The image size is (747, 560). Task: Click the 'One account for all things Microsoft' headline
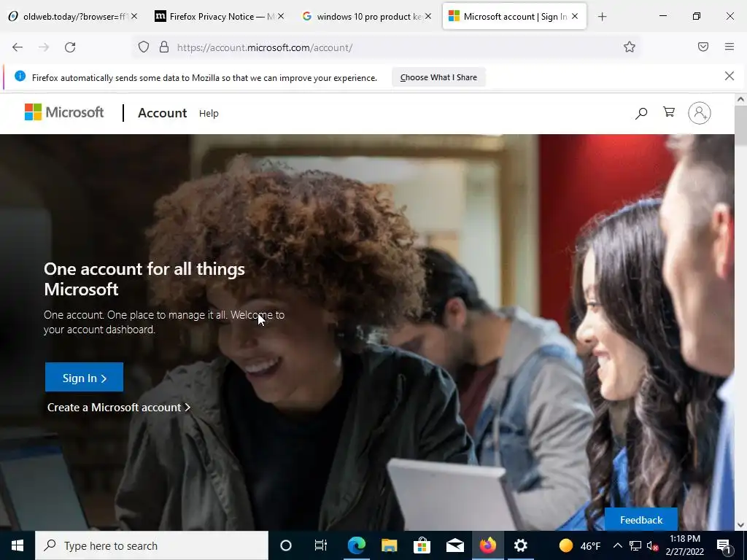(x=144, y=279)
